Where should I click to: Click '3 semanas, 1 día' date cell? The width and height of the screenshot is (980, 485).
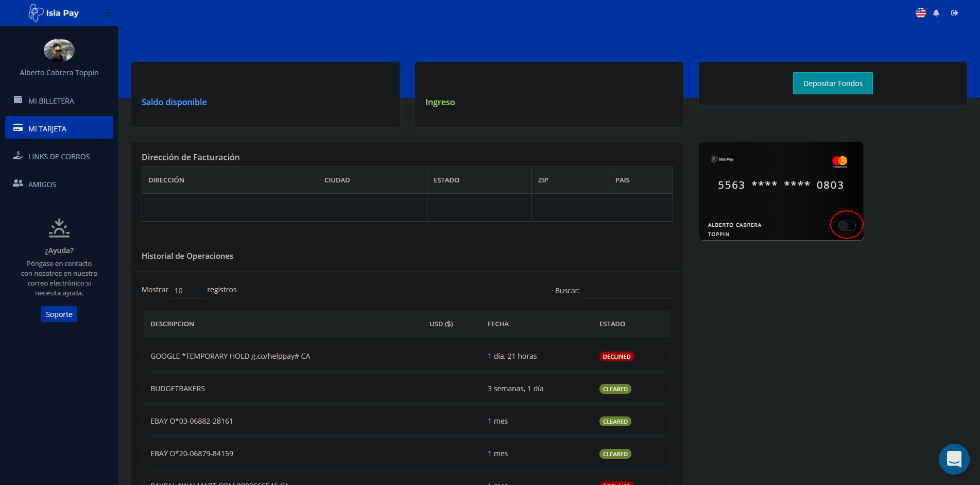[x=515, y=389]
